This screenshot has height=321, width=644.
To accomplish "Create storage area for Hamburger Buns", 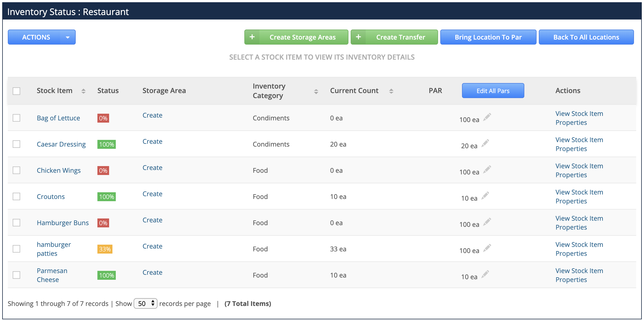I will [152, 220].
